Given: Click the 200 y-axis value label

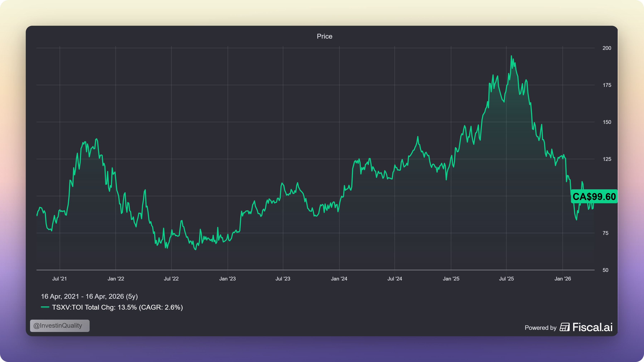Looking at the screenshot, I should point(606,48).
